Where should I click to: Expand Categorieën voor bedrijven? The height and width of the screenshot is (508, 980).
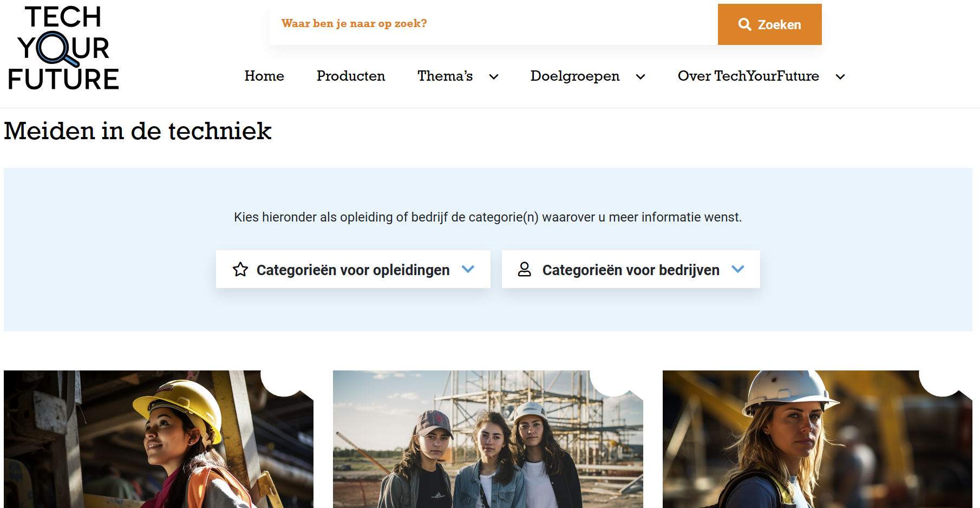click(x=631, y=269)
